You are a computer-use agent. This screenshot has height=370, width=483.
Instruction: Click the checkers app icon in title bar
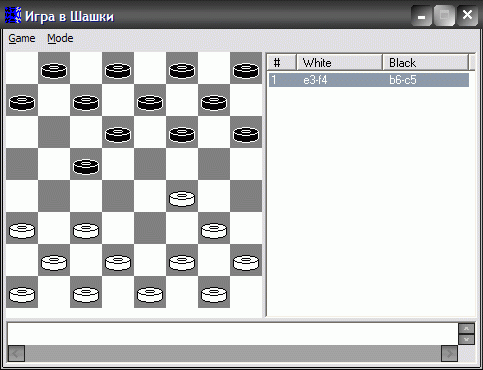pos(13,15)
